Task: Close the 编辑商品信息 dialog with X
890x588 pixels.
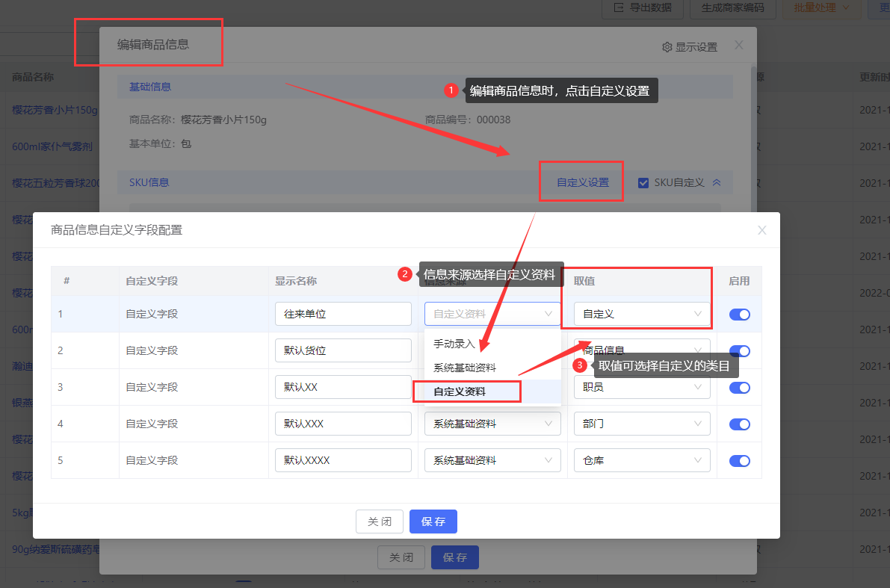Action: [738, 45]
